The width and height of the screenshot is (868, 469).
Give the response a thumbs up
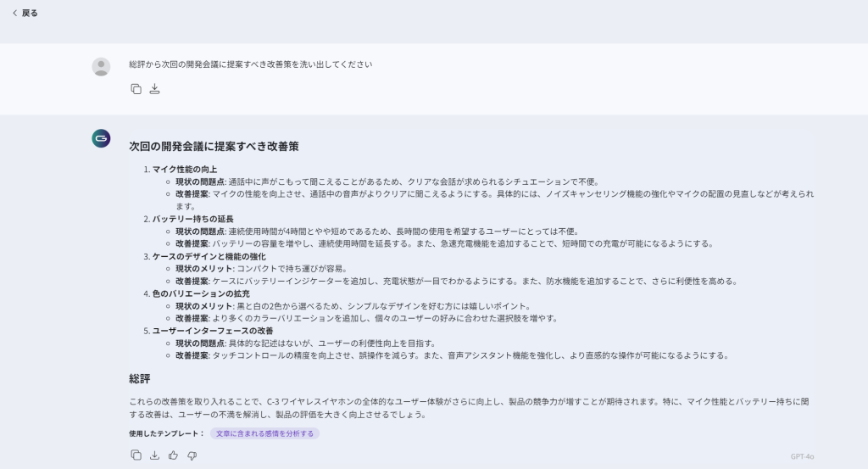click(x=173, y=455)
